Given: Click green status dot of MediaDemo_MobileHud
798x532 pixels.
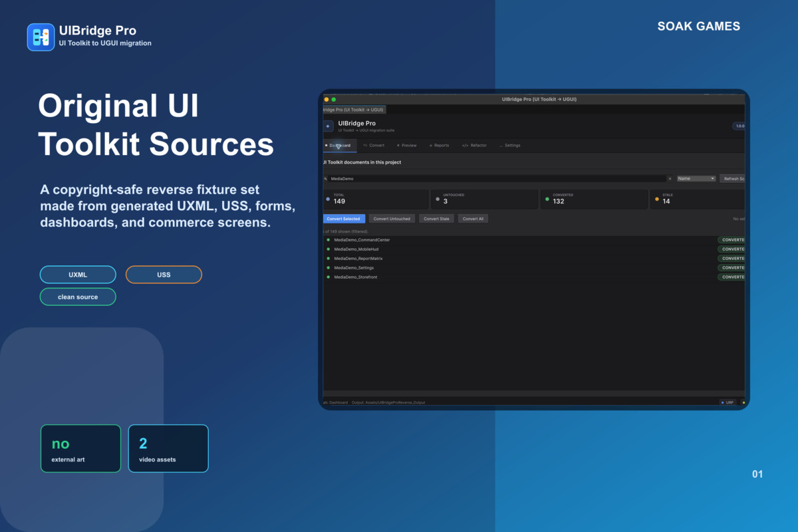Looking at the screenshot, I should coord(329,249).
